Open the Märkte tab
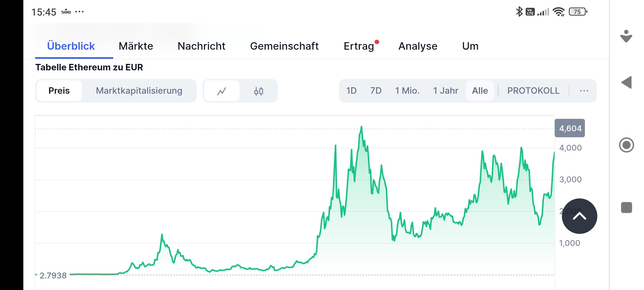 tap(136, 46)
